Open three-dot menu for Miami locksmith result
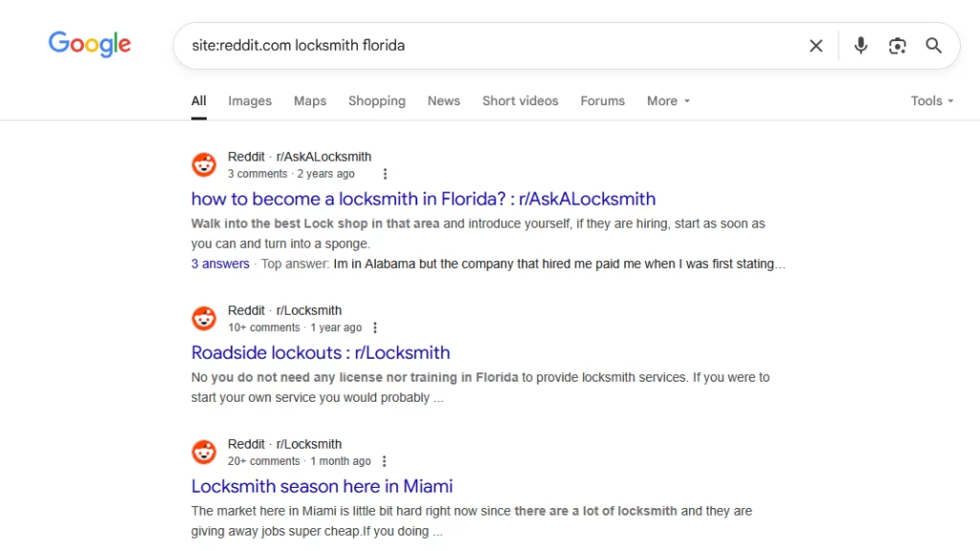 tap(385, 461)
